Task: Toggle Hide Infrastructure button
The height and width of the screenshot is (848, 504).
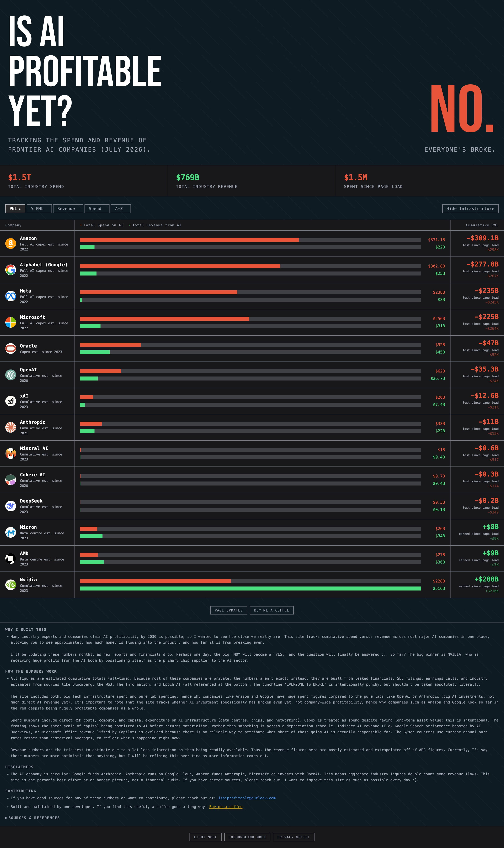Action: (x=470, y=208)
